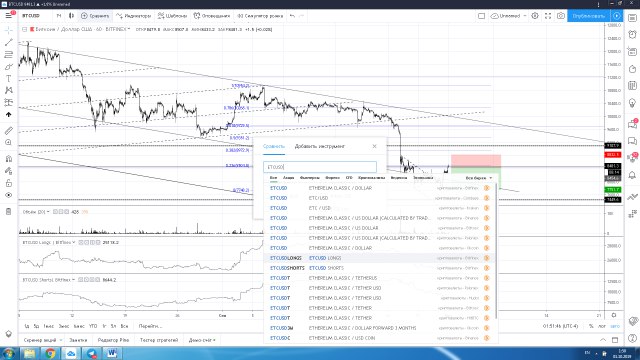The width and height of the screenshot is (640, 360).
Task: Select the trend line drawing tool
Action: coord(9,42)
